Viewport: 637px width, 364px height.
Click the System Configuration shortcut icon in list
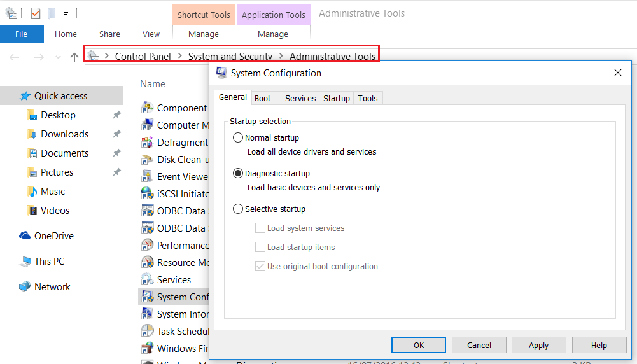[x=147, y=297]
